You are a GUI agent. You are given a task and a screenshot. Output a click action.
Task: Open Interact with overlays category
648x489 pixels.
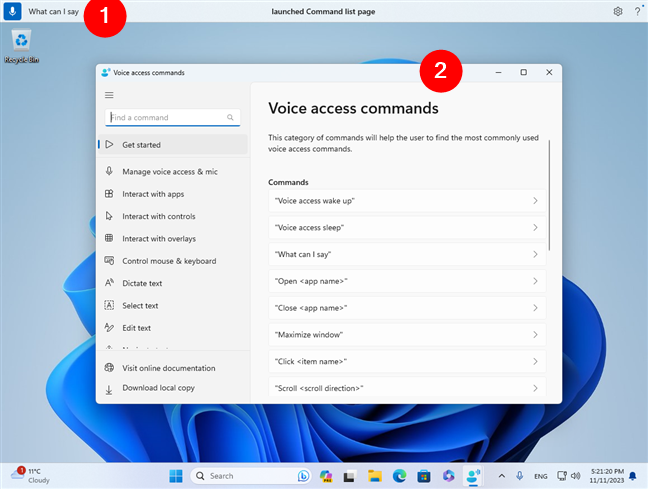click(173, 239)
